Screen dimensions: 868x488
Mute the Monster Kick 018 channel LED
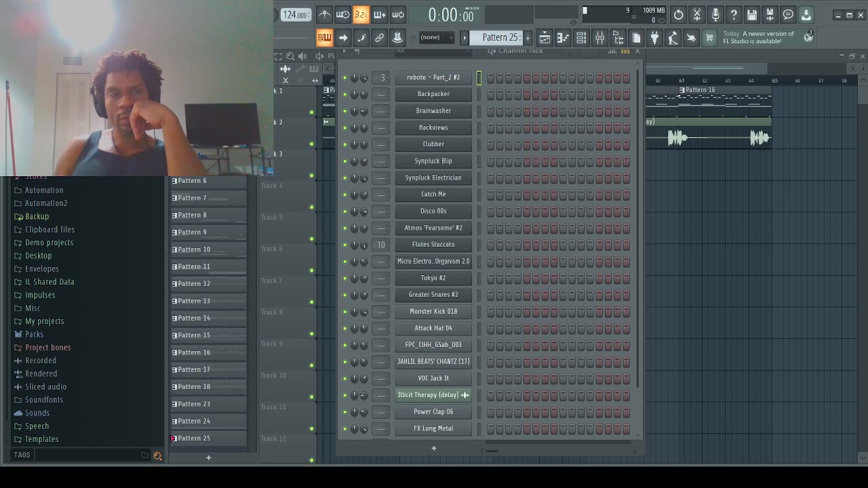(344, 312)
